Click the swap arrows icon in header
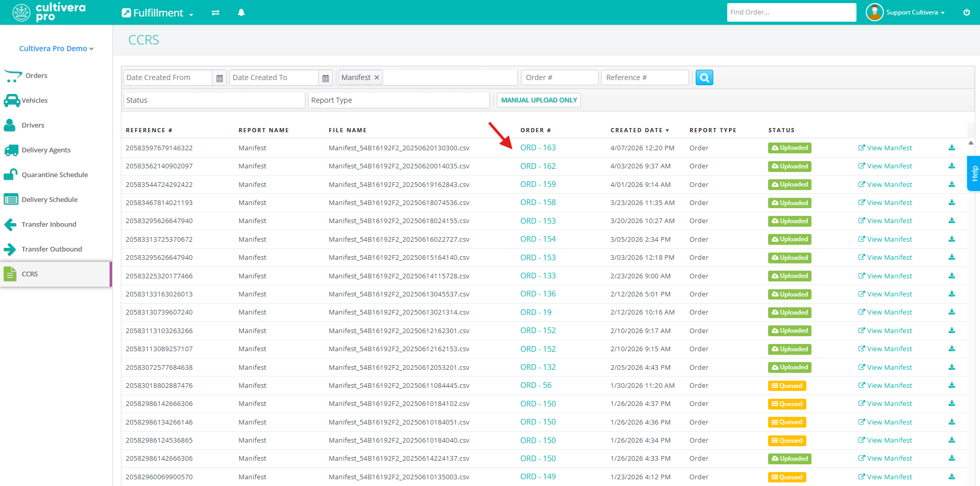Viewport: 980px width, 486px height. coord(216,13)
